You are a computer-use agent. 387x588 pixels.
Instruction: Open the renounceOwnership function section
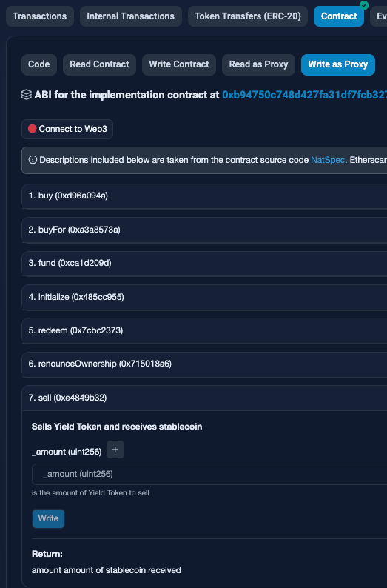pyautogui.click(x=204, y=364)
